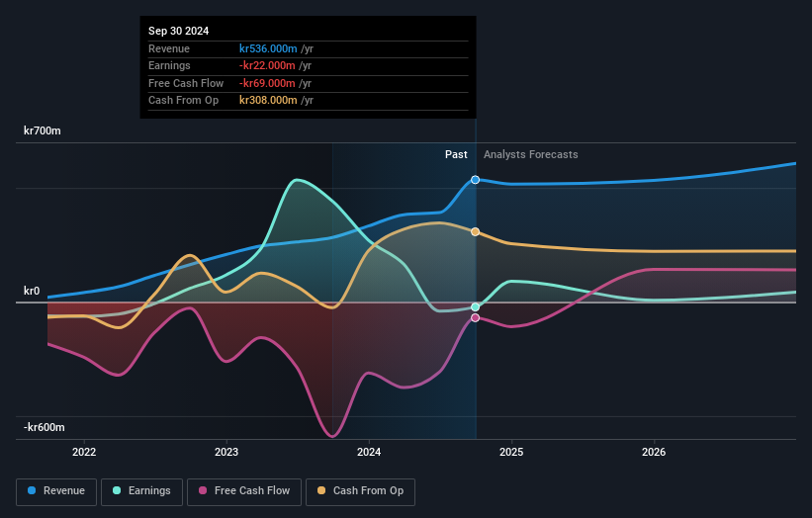Click the kr700m y-axis label
This screenshot has width=812, height=518.
point(42,130)
